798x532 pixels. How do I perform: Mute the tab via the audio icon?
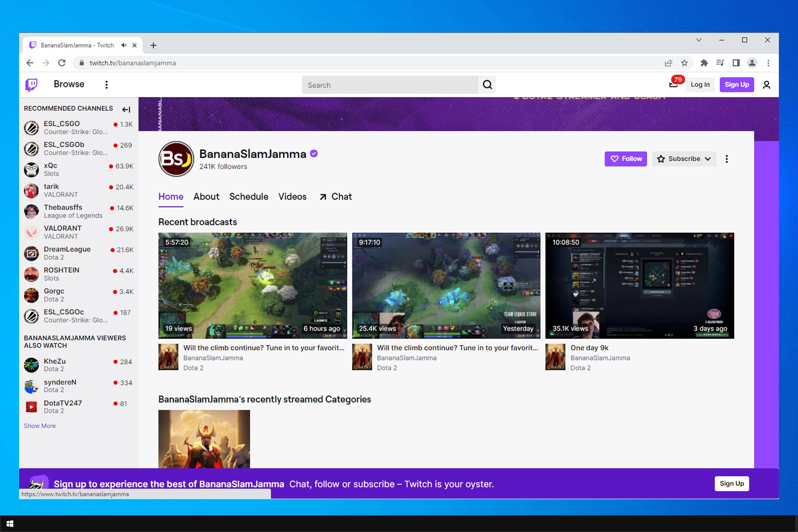coord(123,45)
